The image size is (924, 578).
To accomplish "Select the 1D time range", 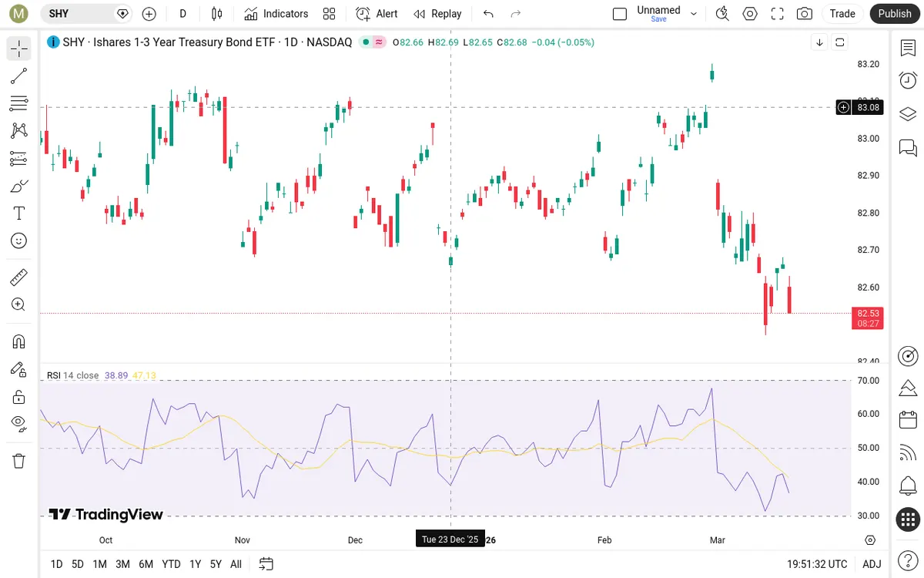I will pyautogui.click(x=56, y=564).
